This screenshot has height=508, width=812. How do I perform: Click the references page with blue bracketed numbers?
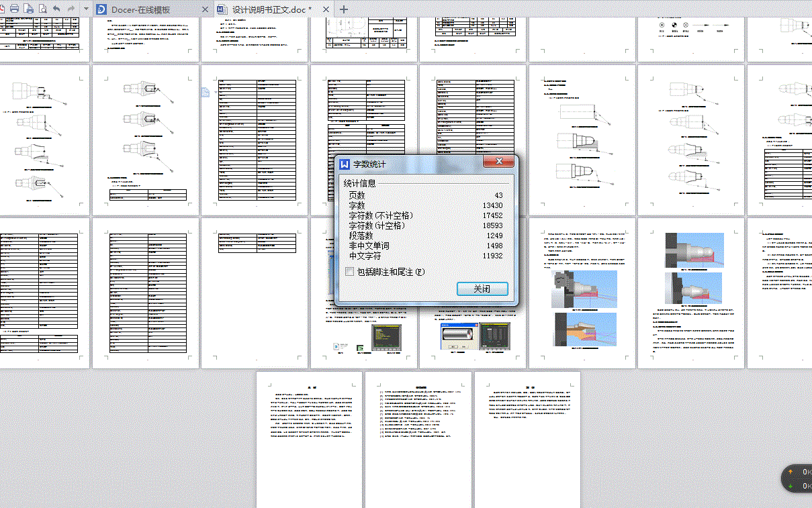pyautogui.click(x=418, y=439)
